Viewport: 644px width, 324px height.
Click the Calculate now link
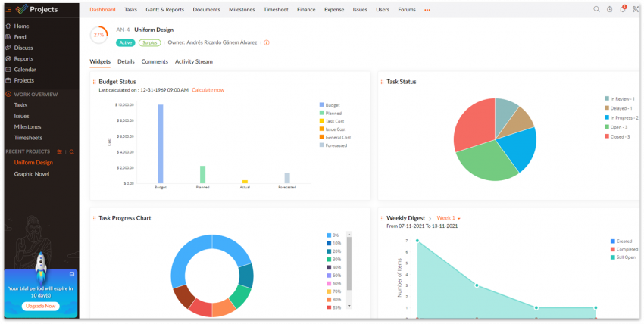coord(208,90)
